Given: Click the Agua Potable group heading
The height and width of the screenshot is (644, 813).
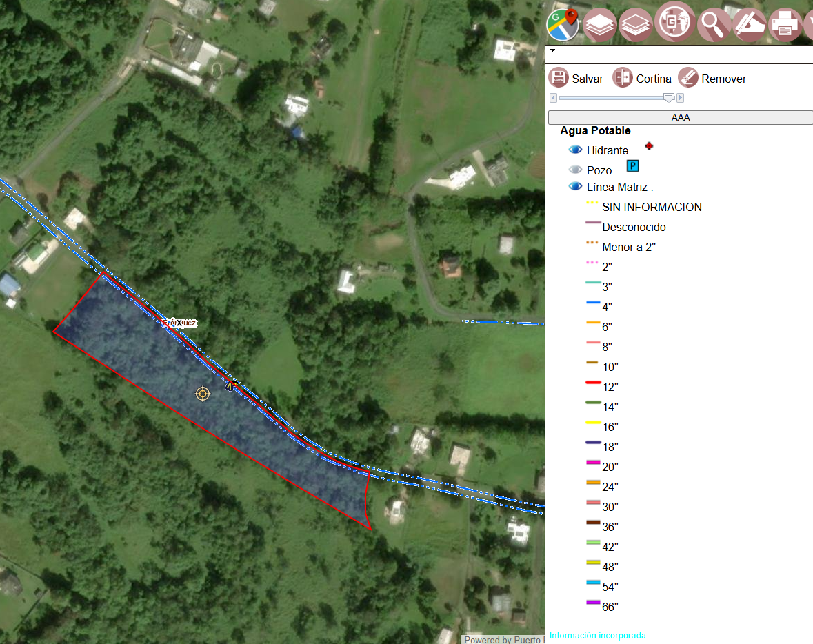Looking at the screenshot, I should 595,131.
